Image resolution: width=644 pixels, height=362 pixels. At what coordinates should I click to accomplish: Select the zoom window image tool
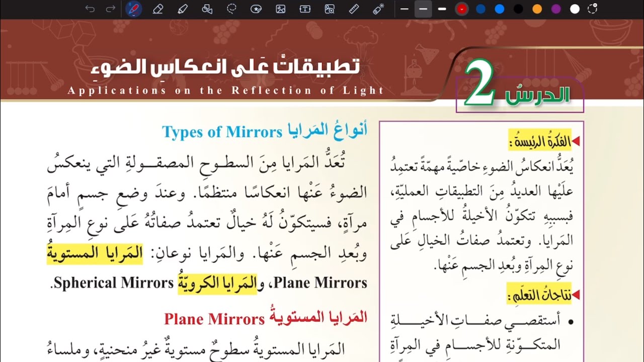(330, 9)
